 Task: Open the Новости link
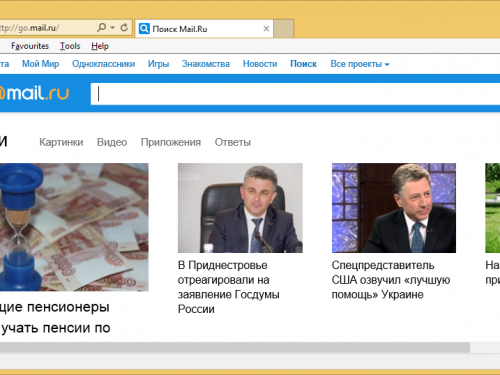[260, 64]
